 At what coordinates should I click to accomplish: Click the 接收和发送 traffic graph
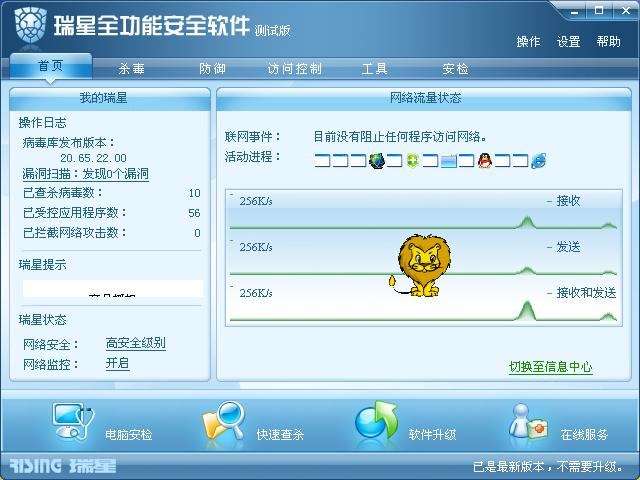424,303
